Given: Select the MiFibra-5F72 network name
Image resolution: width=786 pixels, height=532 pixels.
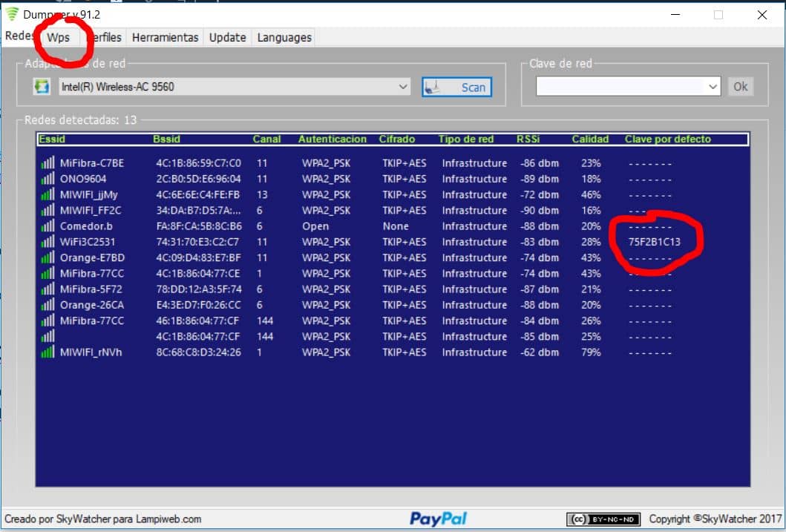Looking at the screenshot, I should (x=91, y=289).
